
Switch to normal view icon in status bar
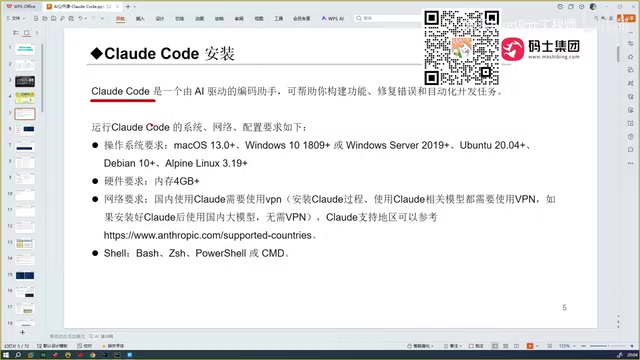[495, 346]
